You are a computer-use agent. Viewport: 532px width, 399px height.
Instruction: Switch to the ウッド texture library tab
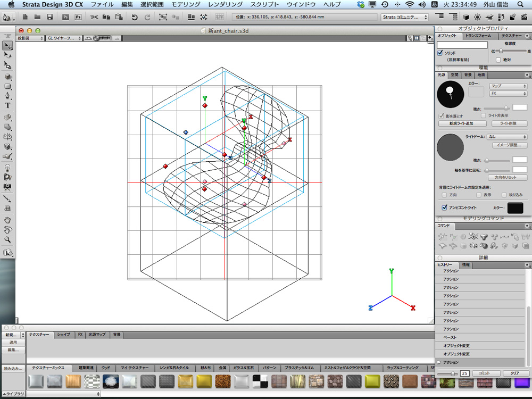coord(105,368)
